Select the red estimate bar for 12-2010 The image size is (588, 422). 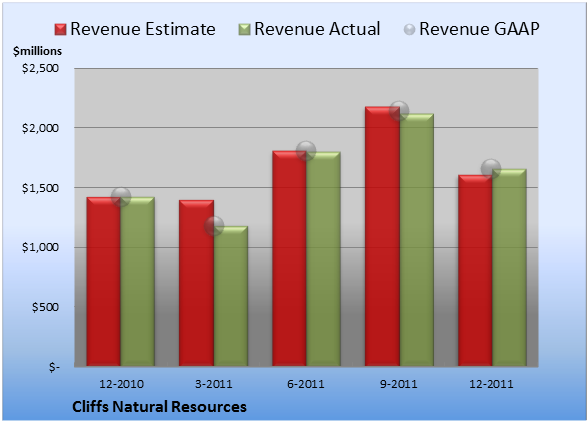[104, 281]
